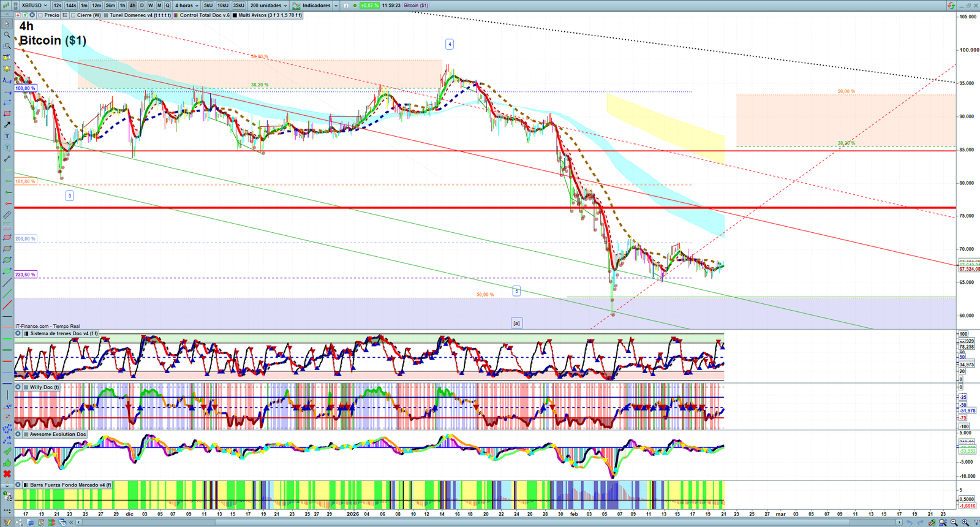The image size is (980, 527).
Task: Switch to the 1h timeframe
Action: click(x=123, y=6)
